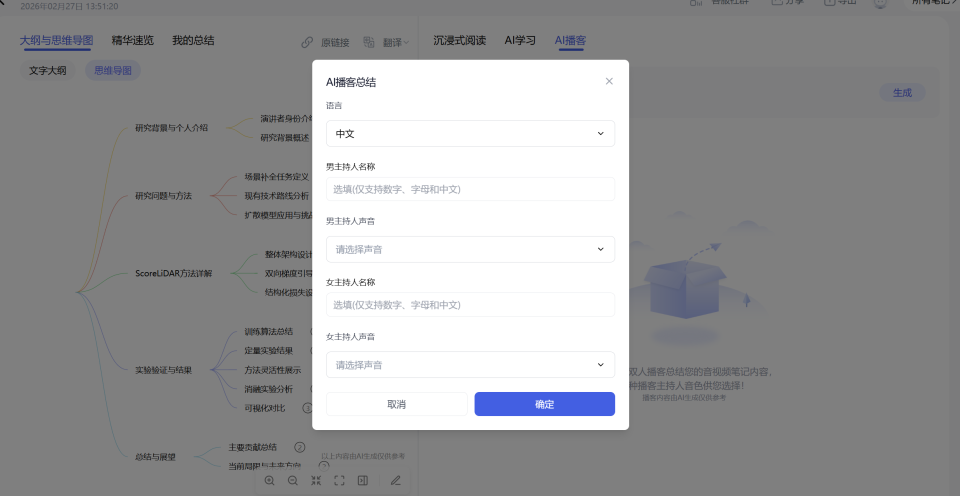The height and width of the screenshot is (496, 960).
Task: Open the 语言 dropdown showing 中文
Action: coord(470,133)
